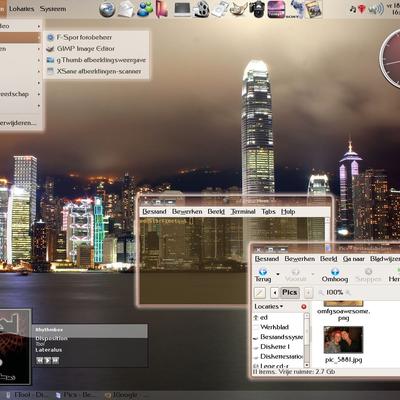Click the red gem tray icon
The width and height of the screenshot is (400, 400).
click(x=362, y=9)
